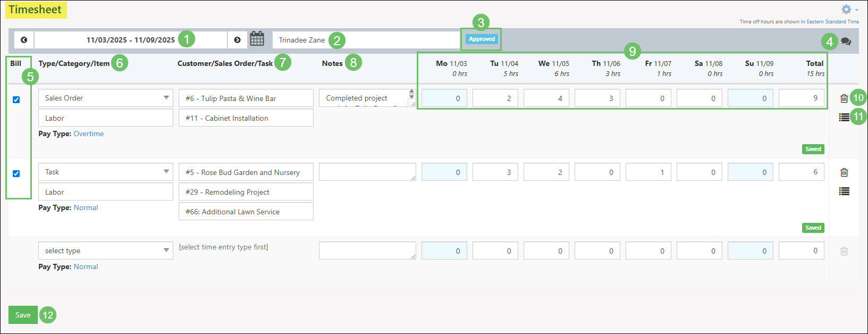Click Monday hours field in the new entry row
The height and width of the screenshot is (334, 868).
(x=444, y=250)
